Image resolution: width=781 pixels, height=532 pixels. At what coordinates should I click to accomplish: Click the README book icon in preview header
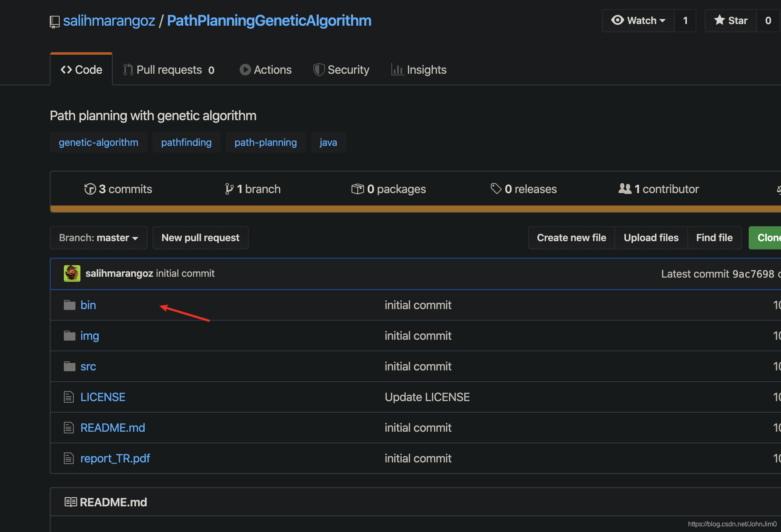coord(70,502)
